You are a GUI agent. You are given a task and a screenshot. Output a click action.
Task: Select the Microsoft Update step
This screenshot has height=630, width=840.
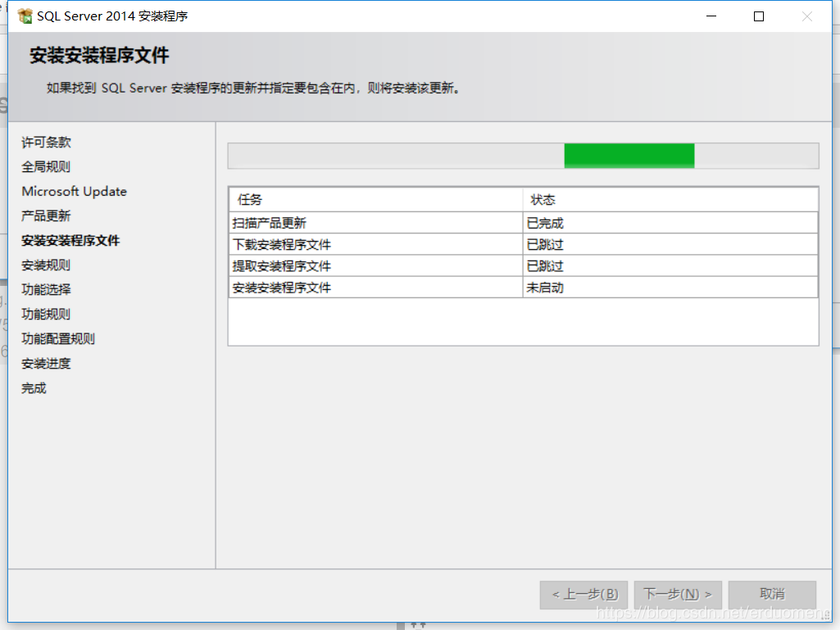click(x=75, y=191)
